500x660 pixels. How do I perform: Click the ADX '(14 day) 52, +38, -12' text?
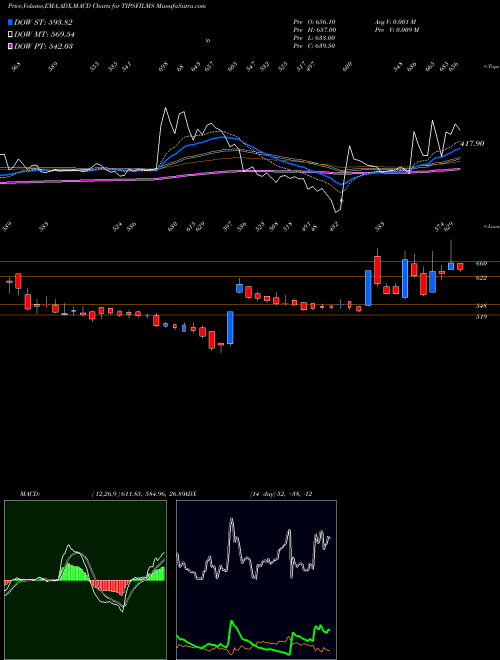(281, 494)
